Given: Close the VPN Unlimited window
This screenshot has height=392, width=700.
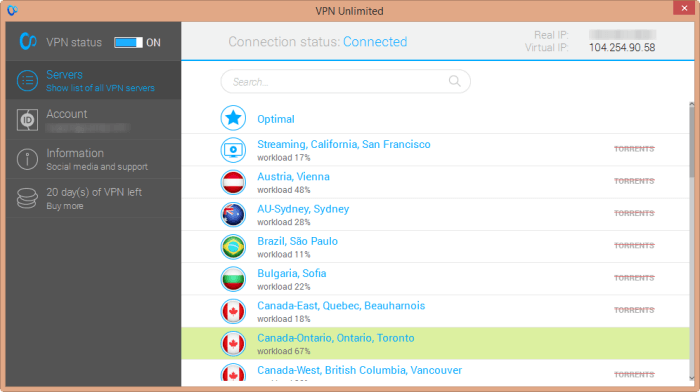Looking at the screenshot, I should (684, 8).
